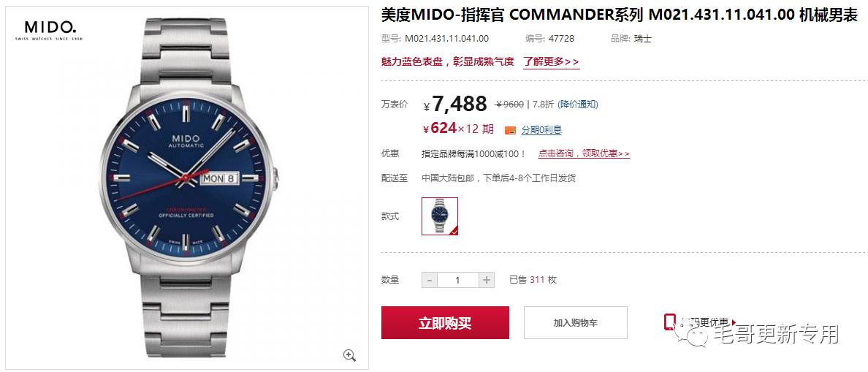Click the 已售 311 枚 sold count

point(533,280)
